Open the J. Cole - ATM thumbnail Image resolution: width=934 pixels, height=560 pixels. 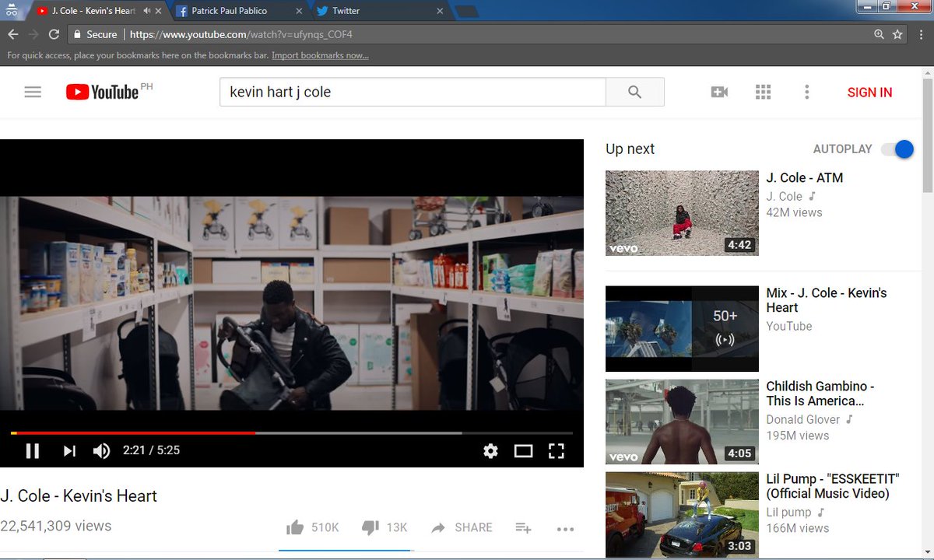(682, 213)
